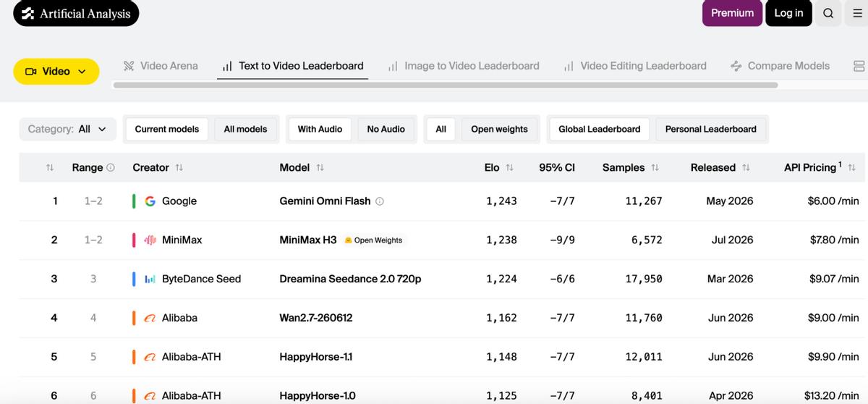868x404 pixels.
Task: Click the ByteDance Seed creator name
Action: [x=202, y=279]
